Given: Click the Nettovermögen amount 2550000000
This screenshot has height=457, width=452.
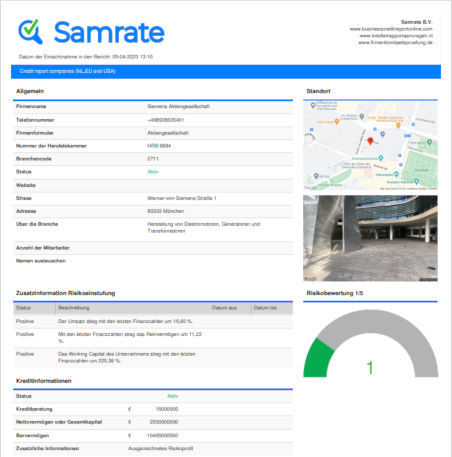Looking at the screenshot, I should pos(164,422).
